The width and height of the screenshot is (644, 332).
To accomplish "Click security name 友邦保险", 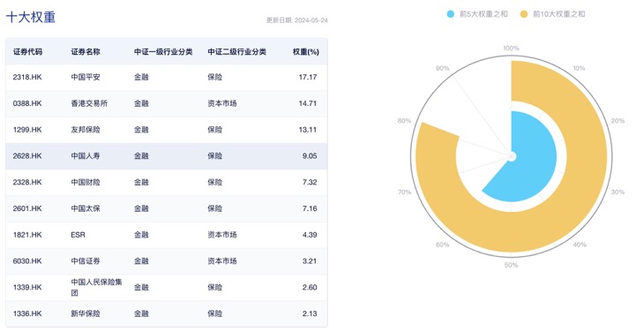I will point(86,130).
